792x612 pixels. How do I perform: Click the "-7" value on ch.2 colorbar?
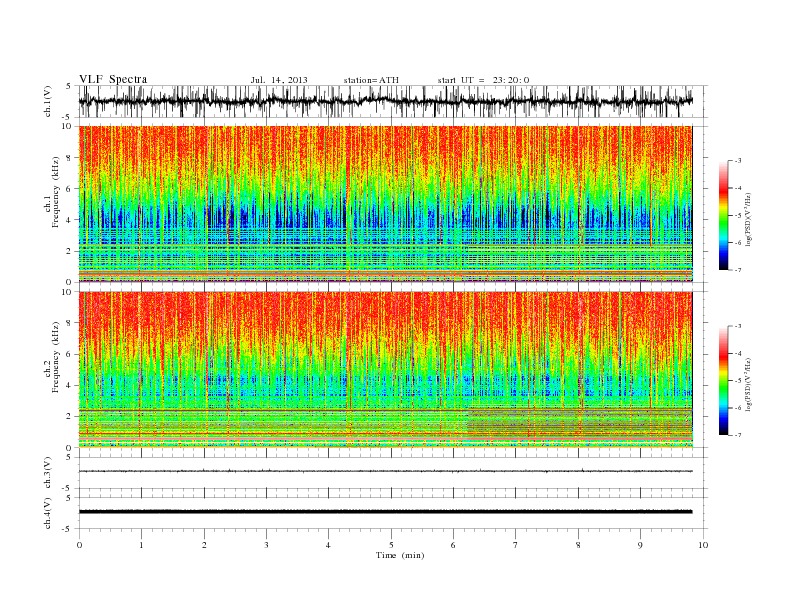(738, 435)
